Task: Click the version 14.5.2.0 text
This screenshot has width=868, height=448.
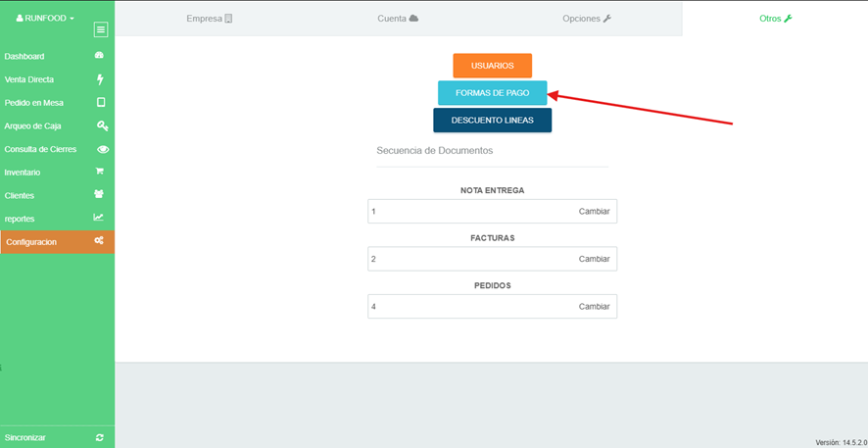Action: coord(841,442)
